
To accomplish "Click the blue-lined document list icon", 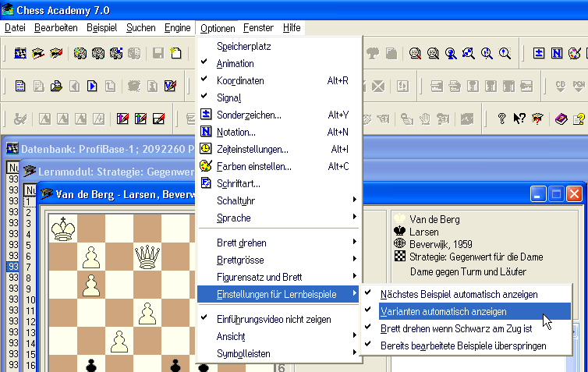I will (19, 87).
